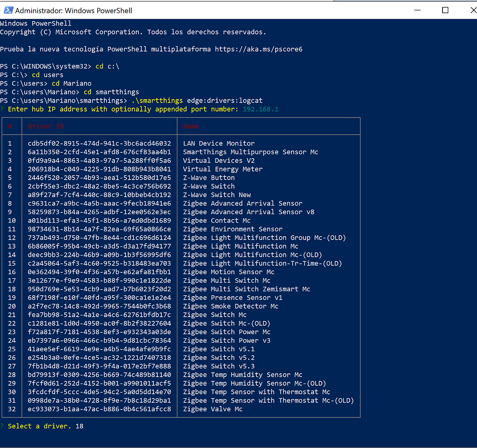
Task: Click driver ID deec9bb3-224b-46b9-a09b-1b3f56995df6
Action: [100, 255]
